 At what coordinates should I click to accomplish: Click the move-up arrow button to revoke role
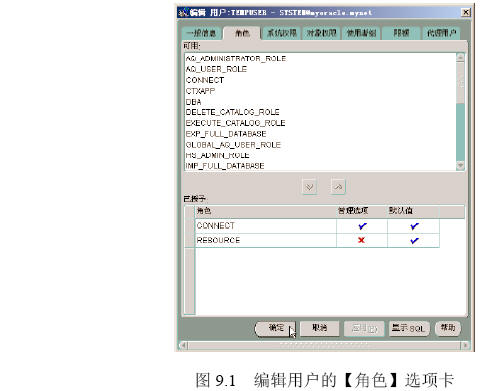pos(338,187)
